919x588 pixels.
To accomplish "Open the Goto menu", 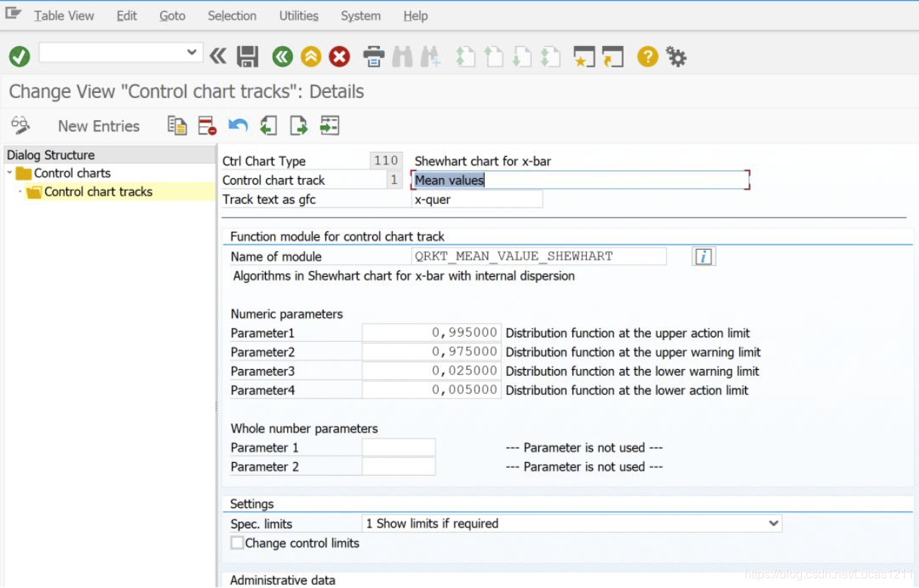I will point(172,15).
